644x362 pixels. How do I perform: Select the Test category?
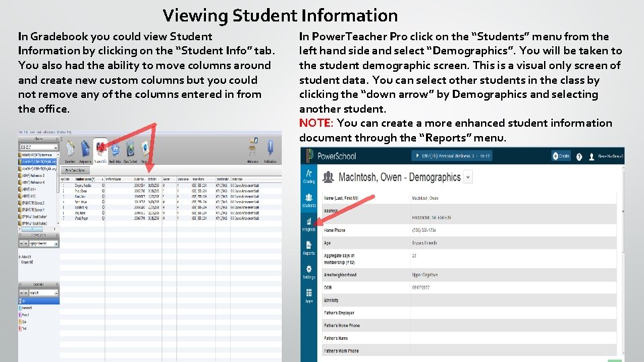point(23,328)
